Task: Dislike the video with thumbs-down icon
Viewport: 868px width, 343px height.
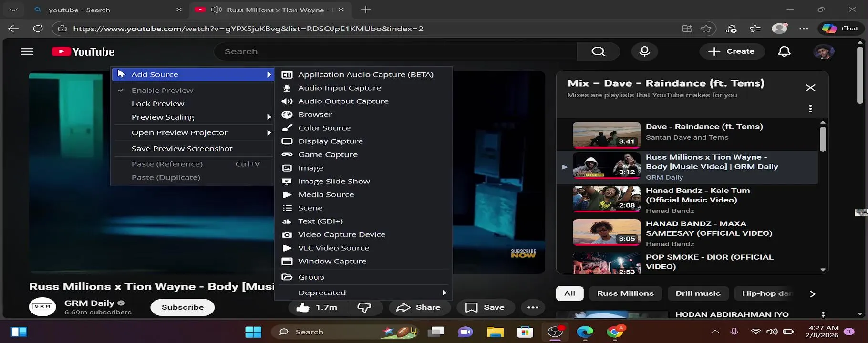Action: point(364,307)
